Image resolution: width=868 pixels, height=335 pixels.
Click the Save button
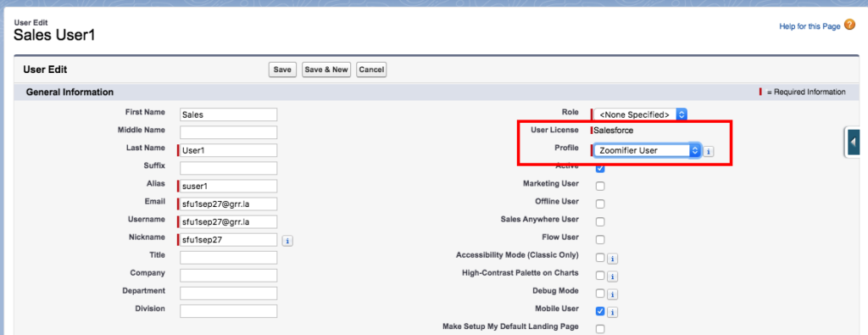pyautogui.click(x=282, y=70)
